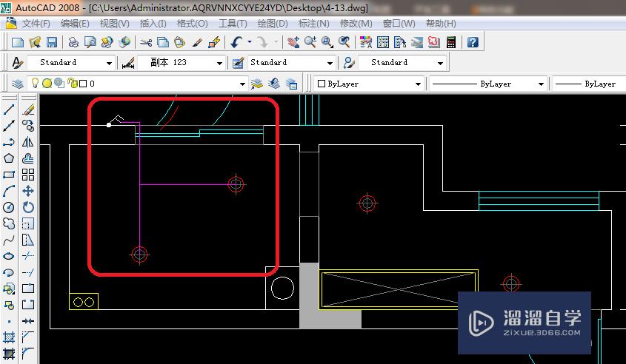Expand the layer list dropdown
This screenshot has height=364, width=626.
pyautogui.click(x=242, y=84)
